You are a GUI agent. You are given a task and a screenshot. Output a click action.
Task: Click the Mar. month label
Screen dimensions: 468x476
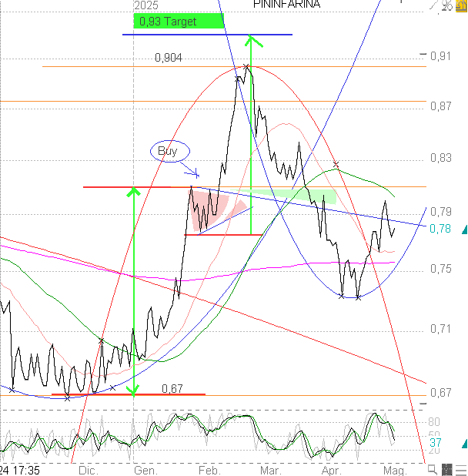[270, 471]
